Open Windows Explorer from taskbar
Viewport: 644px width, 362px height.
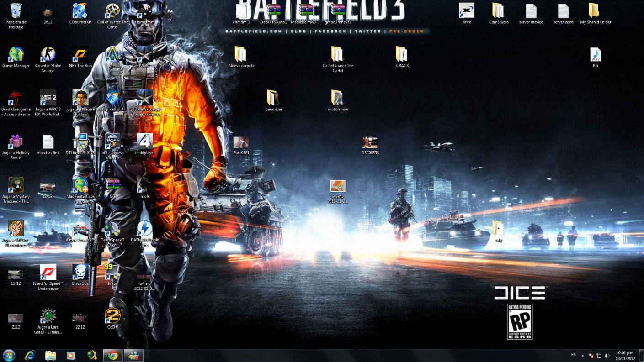50,355
